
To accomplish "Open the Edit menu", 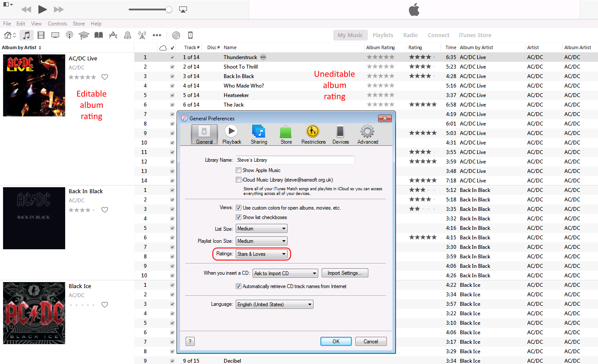I will click(x=21, y=24).
